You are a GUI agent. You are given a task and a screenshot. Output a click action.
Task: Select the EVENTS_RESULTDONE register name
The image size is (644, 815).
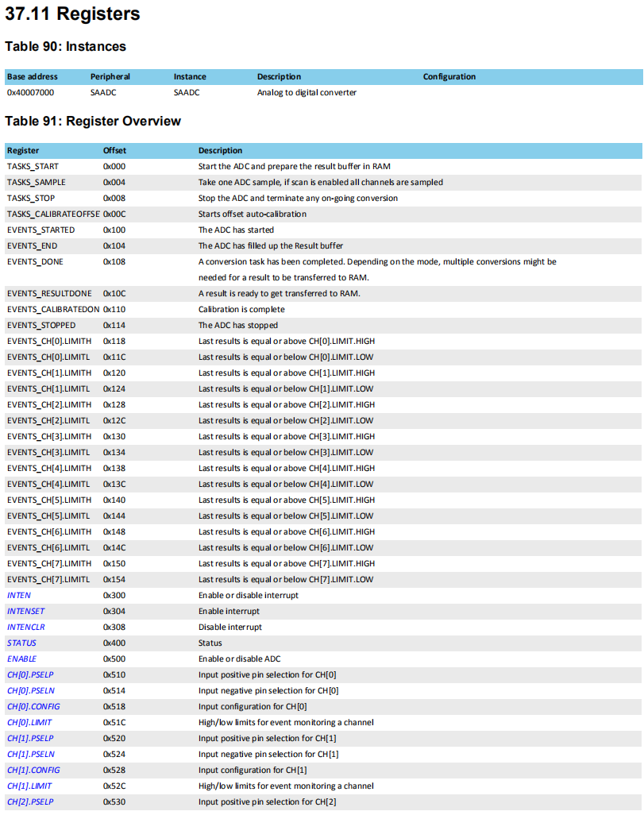coord(49,294)
